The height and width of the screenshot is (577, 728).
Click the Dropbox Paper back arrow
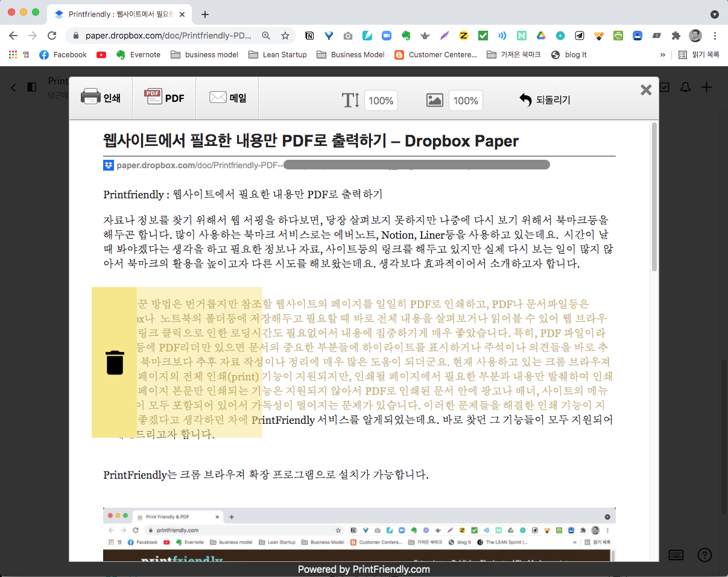(13, 87)
